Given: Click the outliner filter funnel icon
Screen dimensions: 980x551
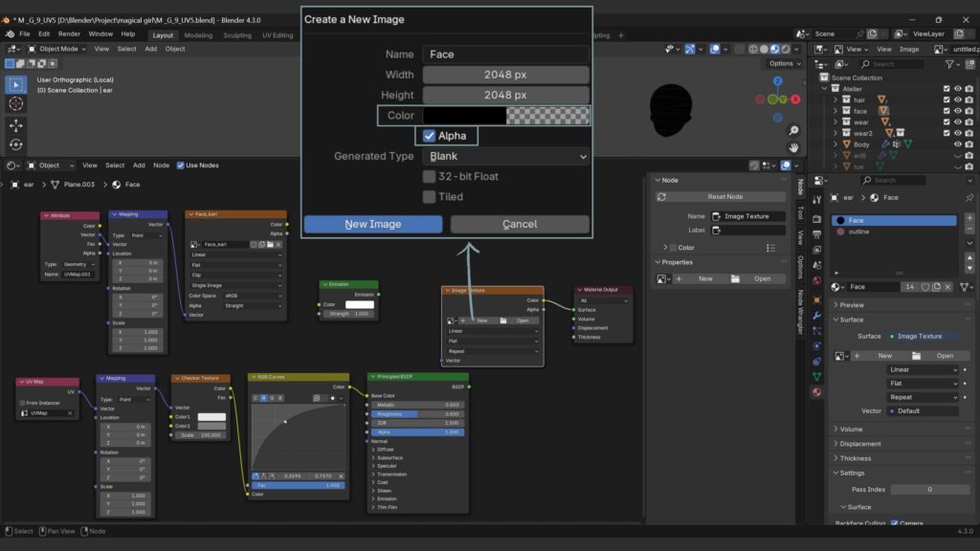Looking at the screenshot, I should tap(948, 64).
